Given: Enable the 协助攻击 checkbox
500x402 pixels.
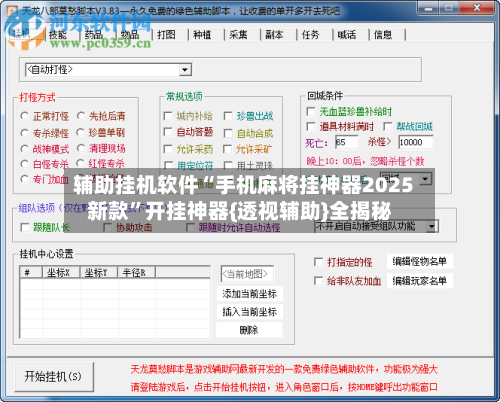Looking at the screenshot, I should click(107, 227).
